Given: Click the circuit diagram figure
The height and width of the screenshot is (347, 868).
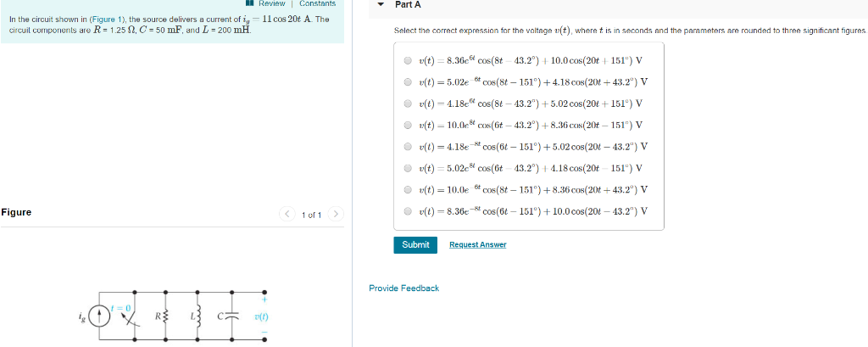Looking at the screenshot, I should pos(174,316).
